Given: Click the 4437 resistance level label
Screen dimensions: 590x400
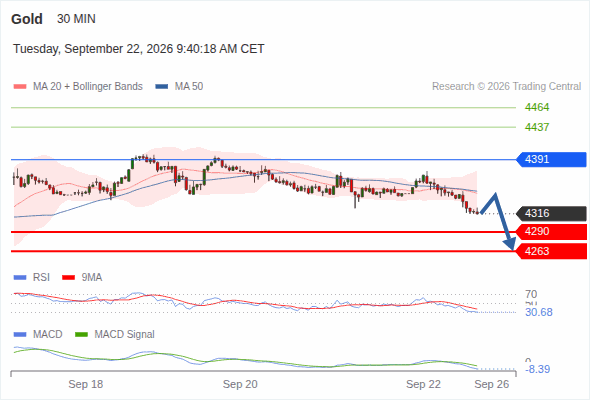Looking at the screenshot, I should pos(537,127).
